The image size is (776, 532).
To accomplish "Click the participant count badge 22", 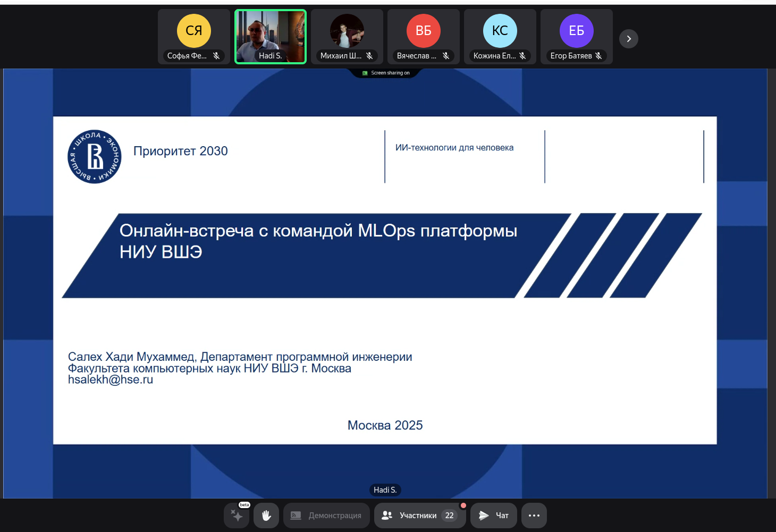I will pos(450,516).
